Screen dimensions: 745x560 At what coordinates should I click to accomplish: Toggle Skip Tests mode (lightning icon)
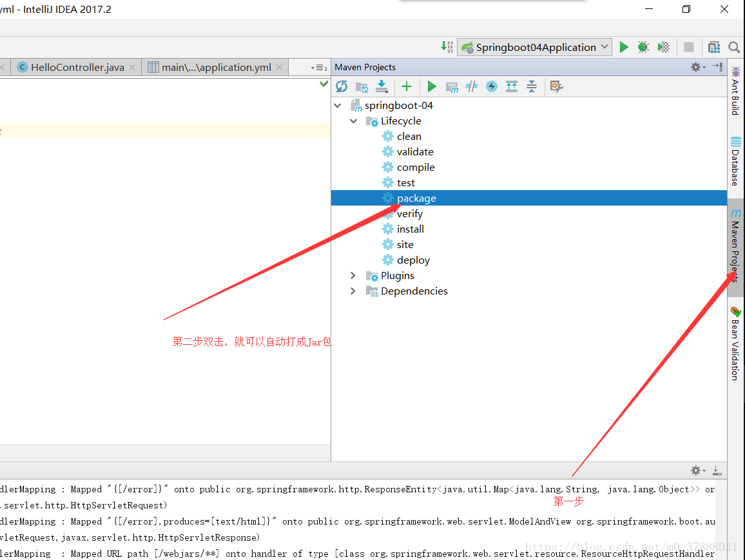point(492,86)
